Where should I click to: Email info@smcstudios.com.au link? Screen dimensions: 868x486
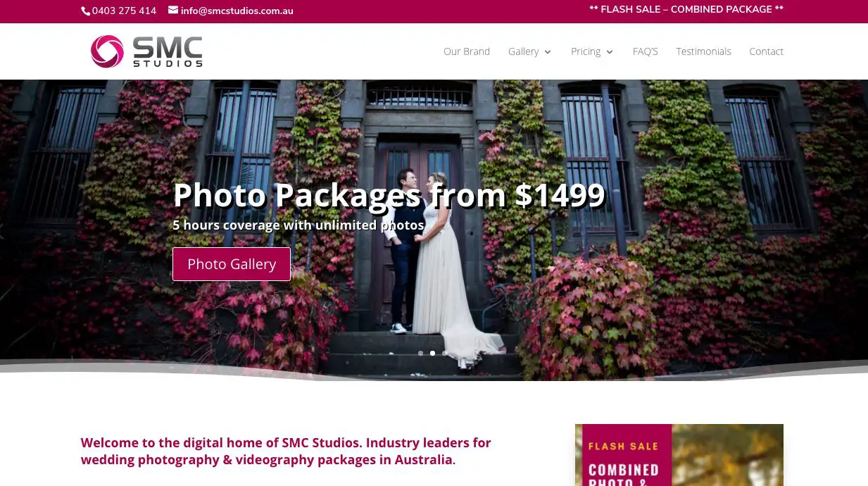237,11
